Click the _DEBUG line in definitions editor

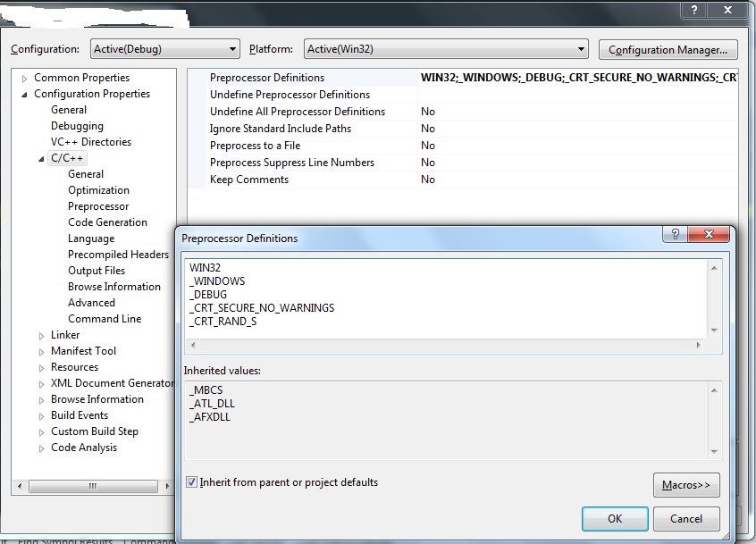[208, 295]
